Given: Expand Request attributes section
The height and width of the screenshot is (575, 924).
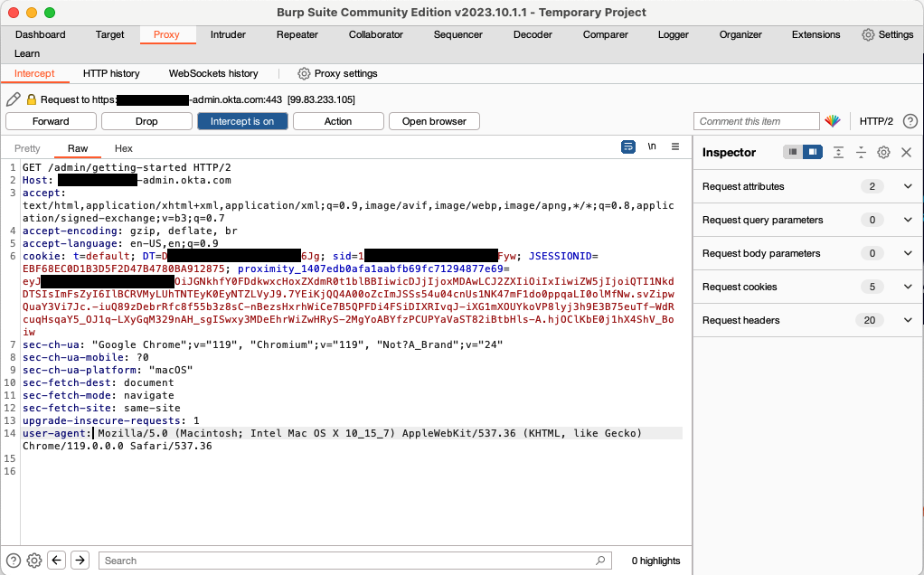Looking at the screenshot, I should 807,186.
